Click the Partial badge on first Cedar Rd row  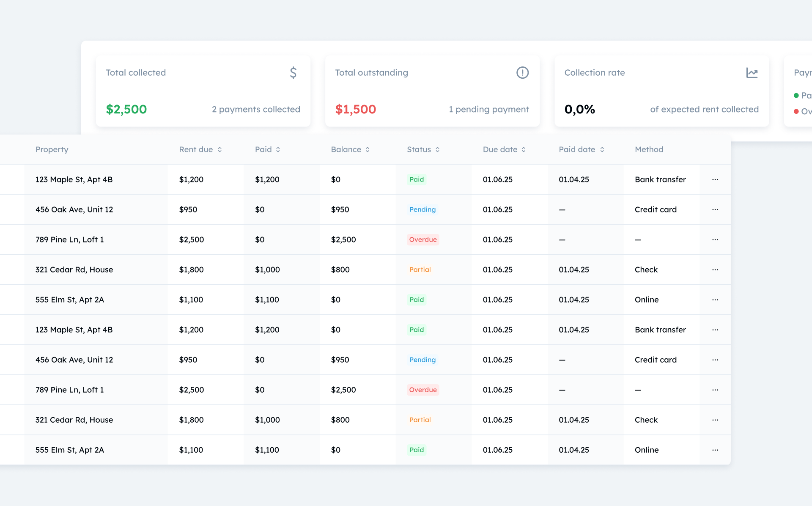click(420, 269)
